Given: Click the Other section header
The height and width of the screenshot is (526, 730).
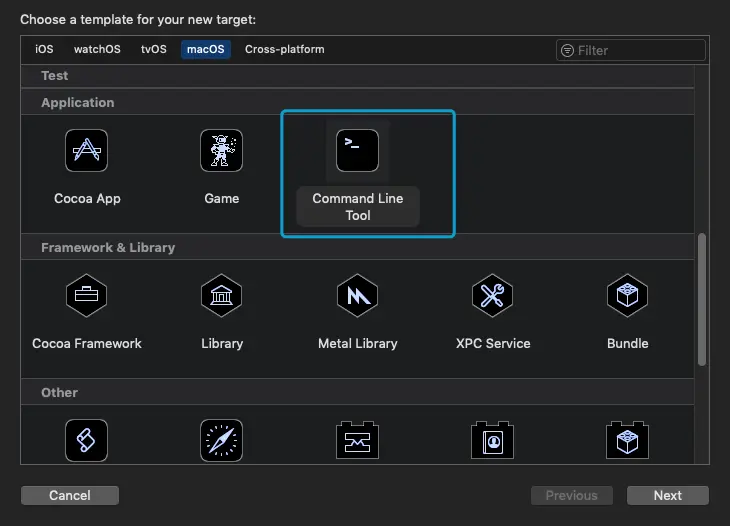Looking at the screenshot, I should pyautogui.click(x=358, y=392).
